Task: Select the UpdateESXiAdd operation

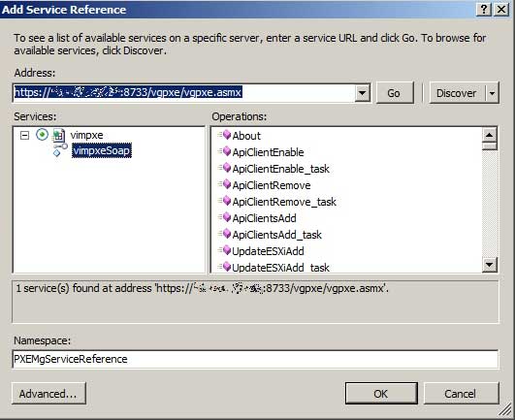Action: (x=268, y=251)
